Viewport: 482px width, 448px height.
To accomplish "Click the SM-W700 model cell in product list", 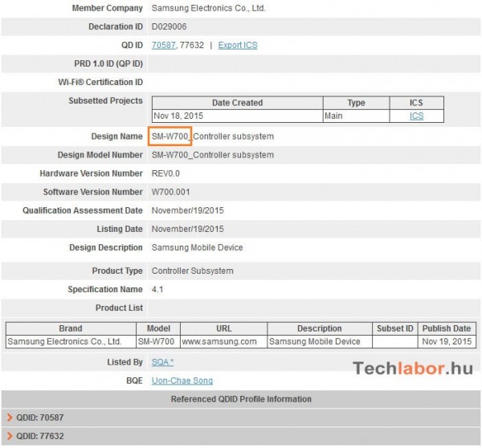I will [x=158, y=341].
